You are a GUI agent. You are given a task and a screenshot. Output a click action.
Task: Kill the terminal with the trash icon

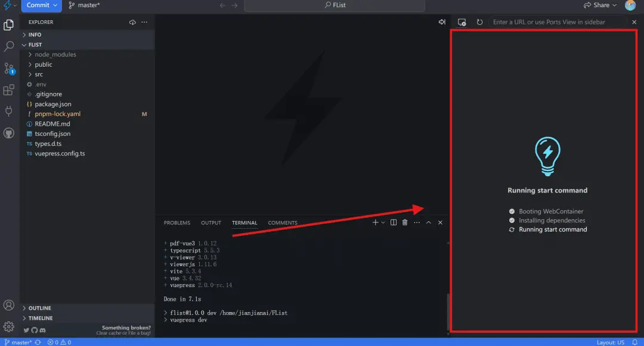click(405, 223)
